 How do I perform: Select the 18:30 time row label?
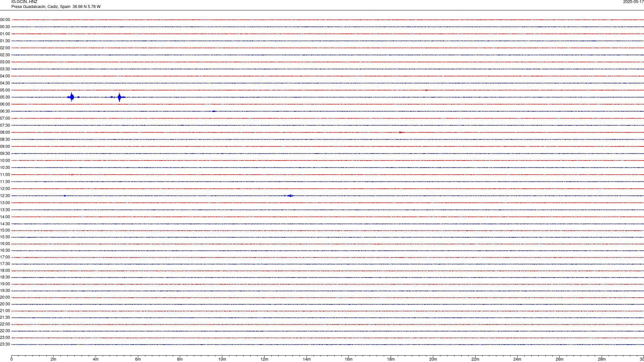(x=5, y=277)
